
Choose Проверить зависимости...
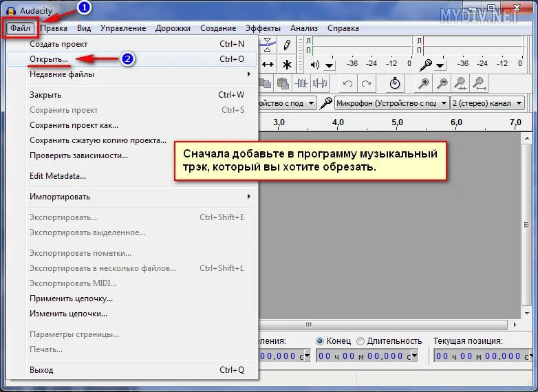[132, 155]
